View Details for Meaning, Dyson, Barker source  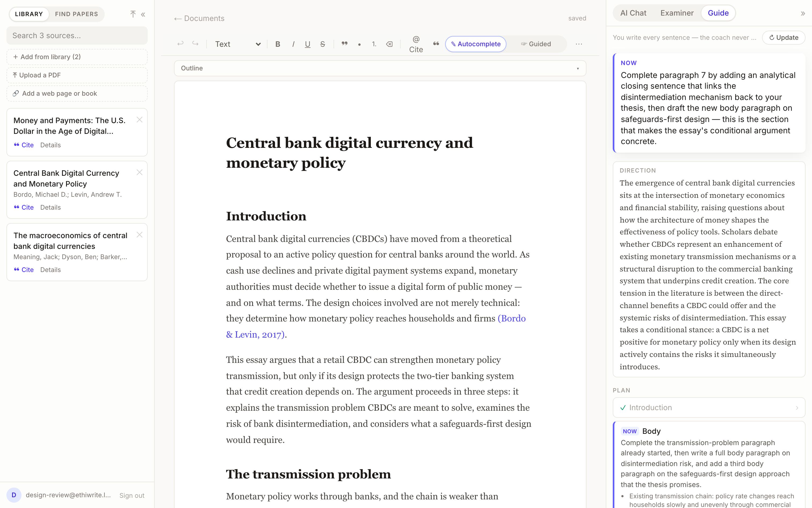[x=50, y=270]
